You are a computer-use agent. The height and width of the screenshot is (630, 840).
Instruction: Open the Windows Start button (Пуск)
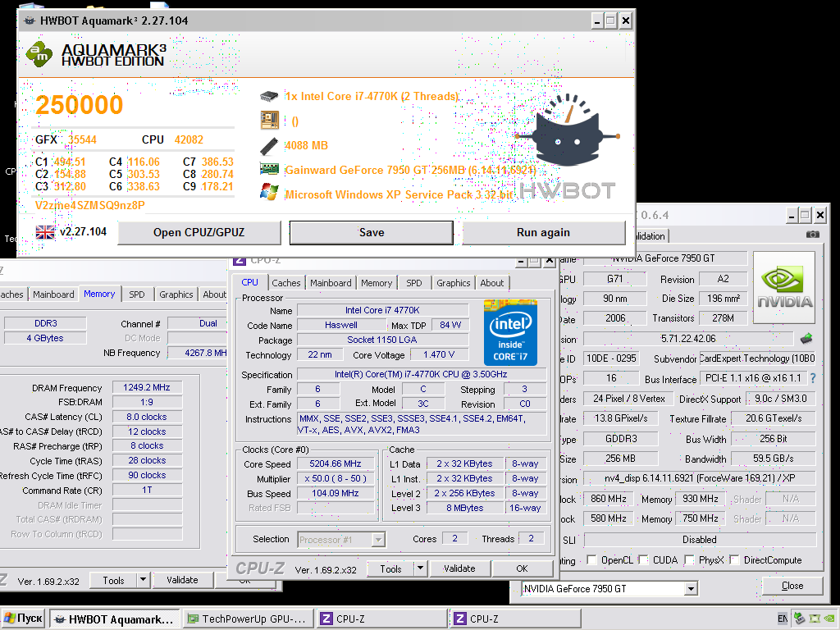[23, 619]
